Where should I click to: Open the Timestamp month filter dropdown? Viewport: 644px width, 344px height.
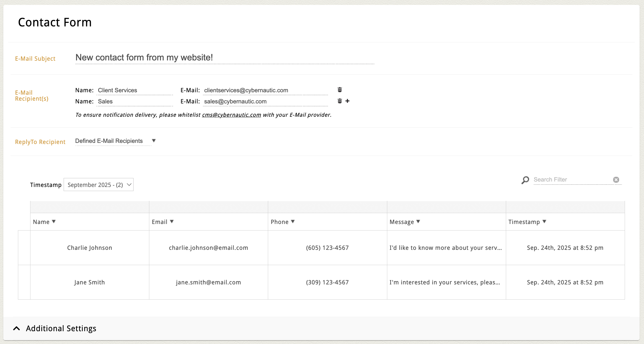(98, 185)
